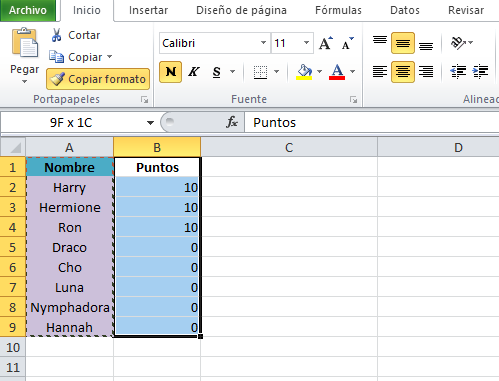
Task: Switch to the Inicio tab
Action: [x=87, y=10]
